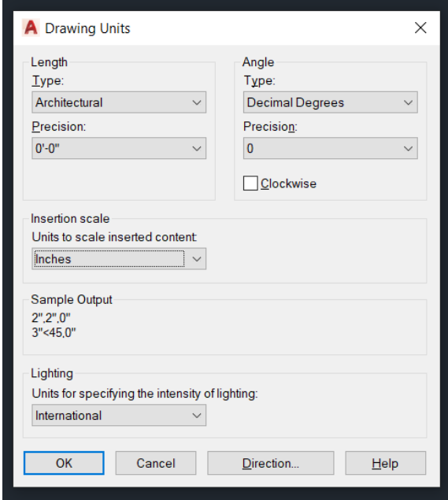Click the Clockwise checkbox label text
Screen dimensions: 448x500
click(x=288, y=183)
